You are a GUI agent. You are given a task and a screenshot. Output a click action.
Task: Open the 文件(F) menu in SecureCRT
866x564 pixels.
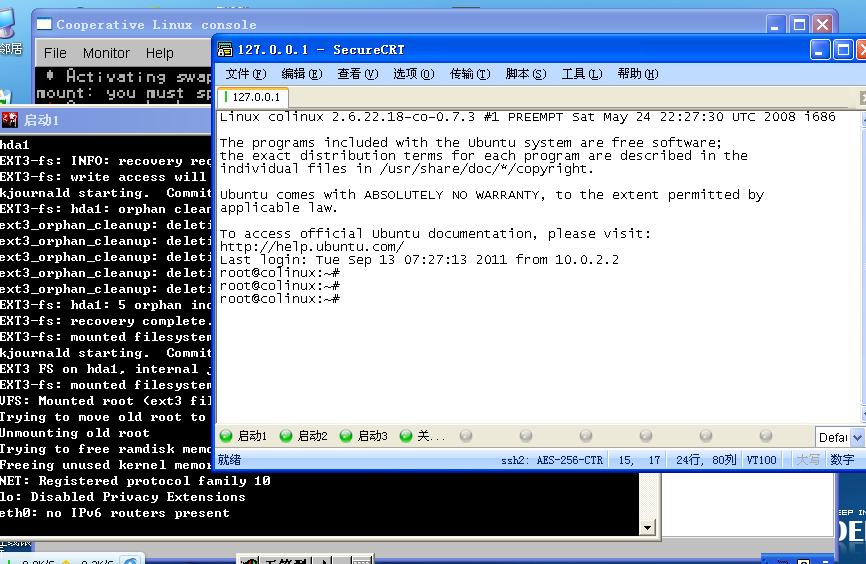pos(245,74)
